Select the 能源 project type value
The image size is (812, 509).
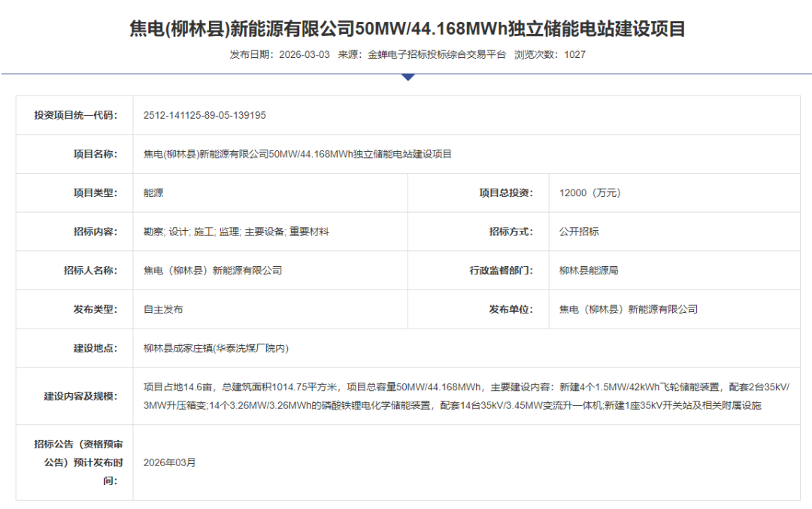pyautogui.click(x=153, y=192)
